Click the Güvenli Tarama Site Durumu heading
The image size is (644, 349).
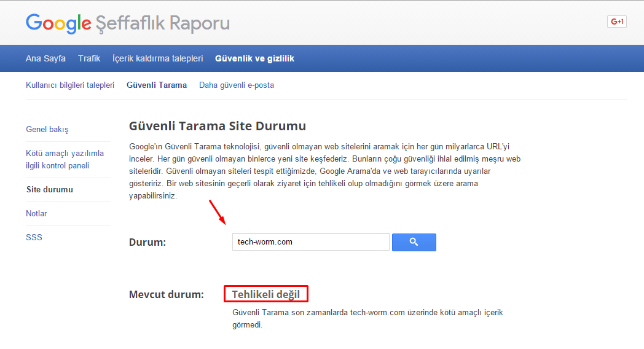(218, 125)
